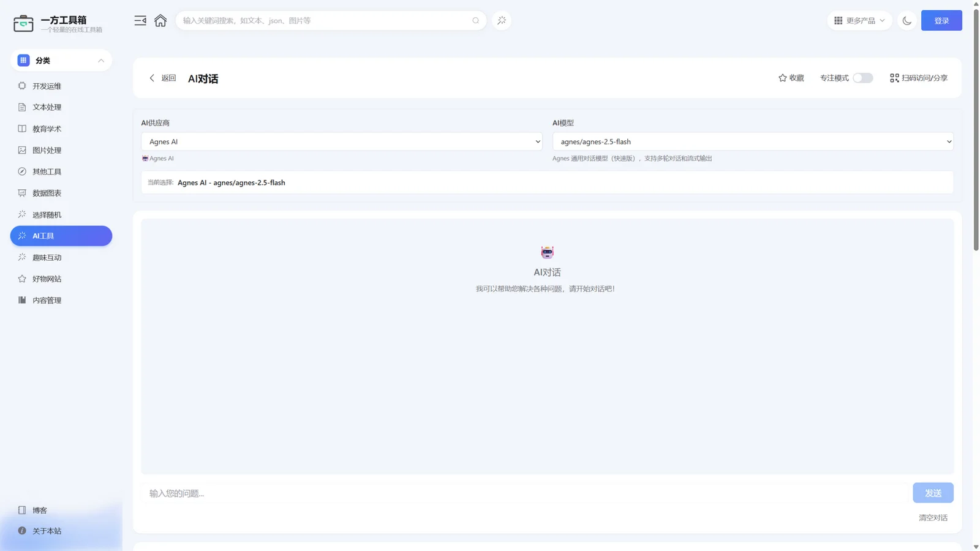Viewport: 980px width, 551px height.
Task: Click the 趣味互动 sparkle icon
Action: coord(22,257)
